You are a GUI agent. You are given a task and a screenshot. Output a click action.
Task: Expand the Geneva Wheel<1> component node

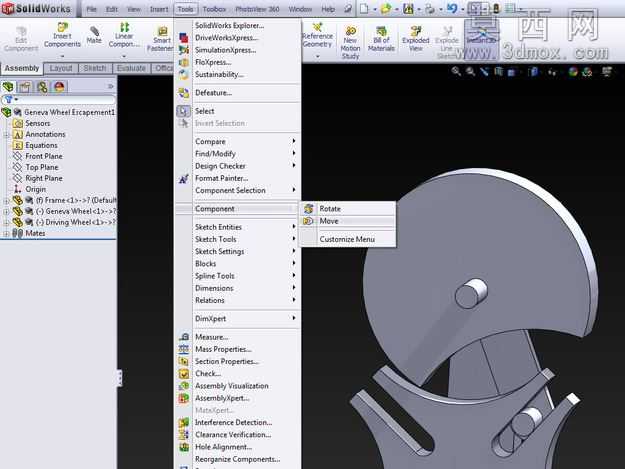click(6, 212)
